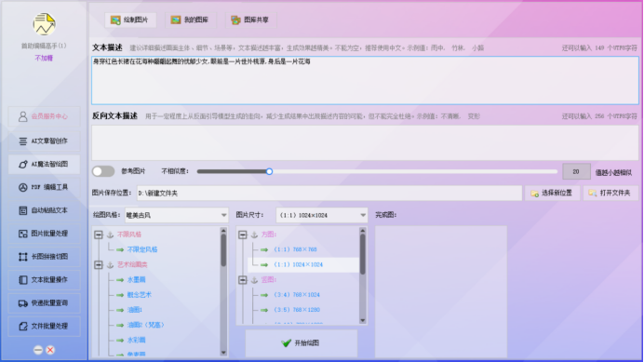Click the 选择新位置 button
Viewport: 644px width, 362px height.
552,194
